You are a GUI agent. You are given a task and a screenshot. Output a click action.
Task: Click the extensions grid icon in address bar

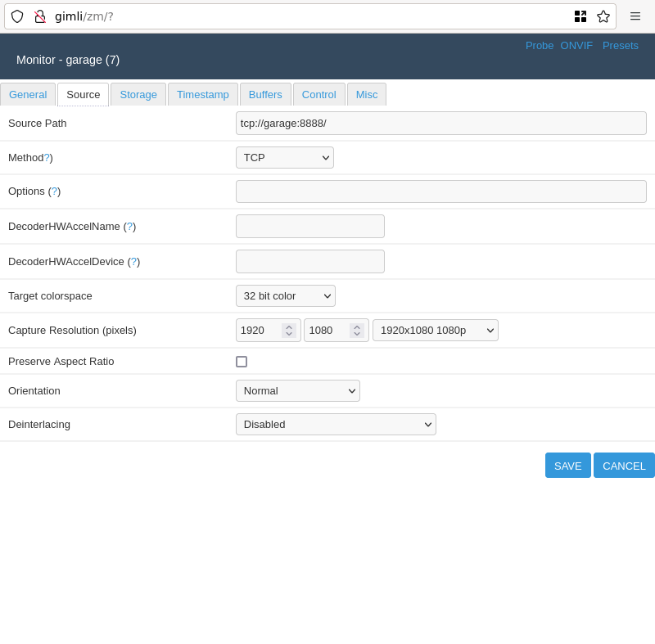coord(580,16)
